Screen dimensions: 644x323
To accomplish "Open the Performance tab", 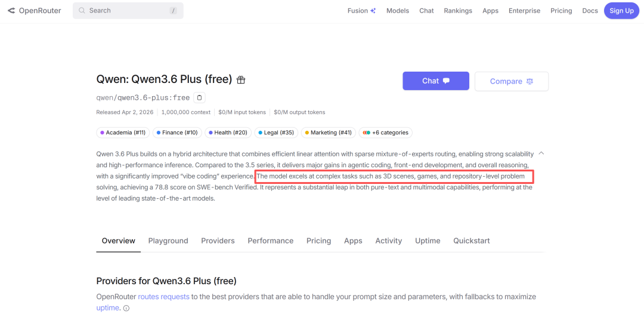I will [271, 241].
